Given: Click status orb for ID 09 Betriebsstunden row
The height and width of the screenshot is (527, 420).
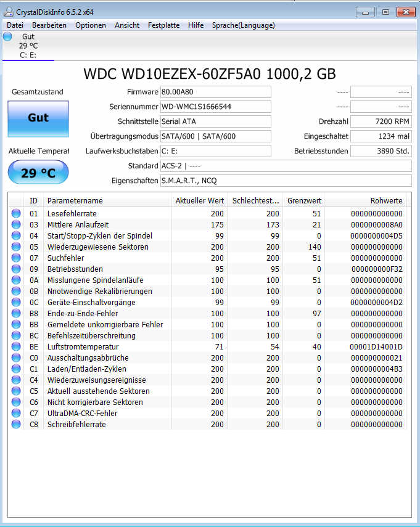Looking at the screenshot, I should tap(16, 269).
